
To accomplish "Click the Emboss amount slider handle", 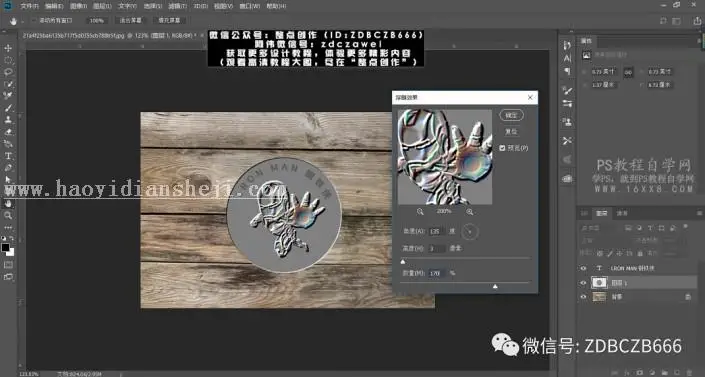I will [495, 286].
